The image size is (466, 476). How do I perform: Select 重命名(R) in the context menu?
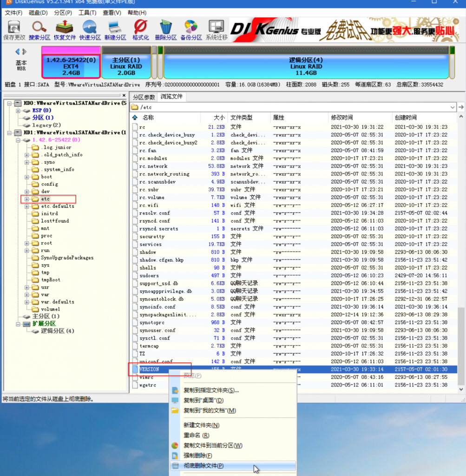pyautogui.click(x=233, y=435)
